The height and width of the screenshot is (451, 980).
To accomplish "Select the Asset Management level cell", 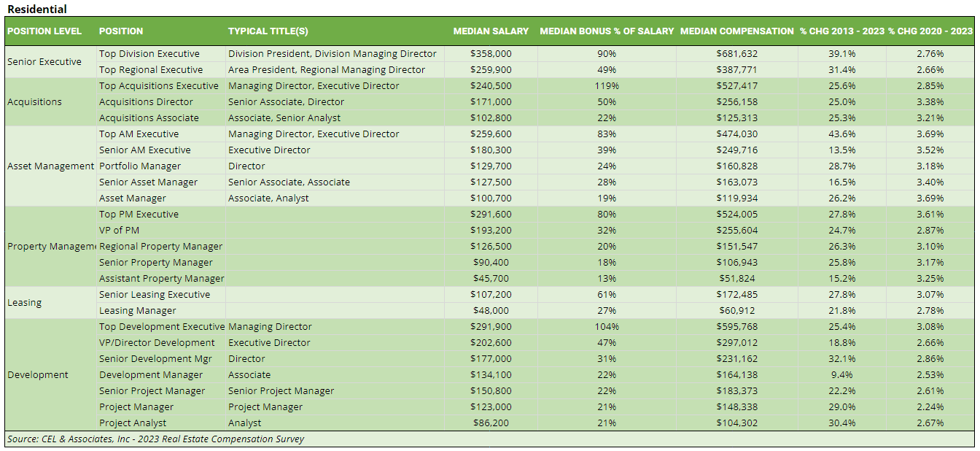I will (x=50, y=166).
